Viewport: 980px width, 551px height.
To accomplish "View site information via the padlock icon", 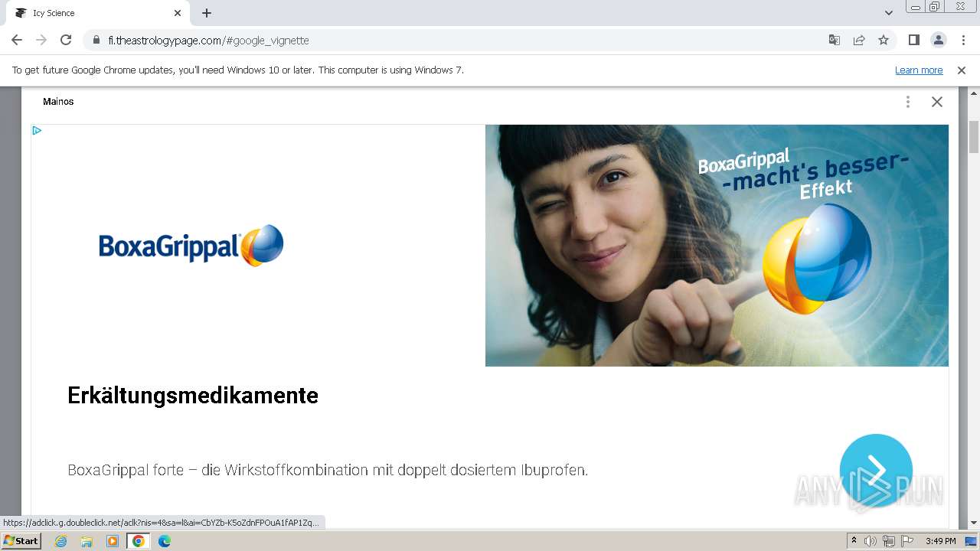I will 96,40.
